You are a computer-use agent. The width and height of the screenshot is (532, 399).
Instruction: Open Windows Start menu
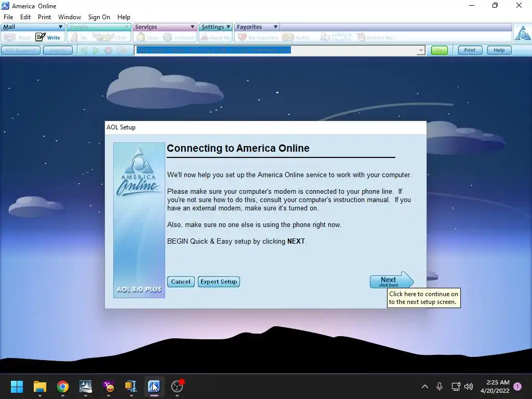click(x=17, y=387)
